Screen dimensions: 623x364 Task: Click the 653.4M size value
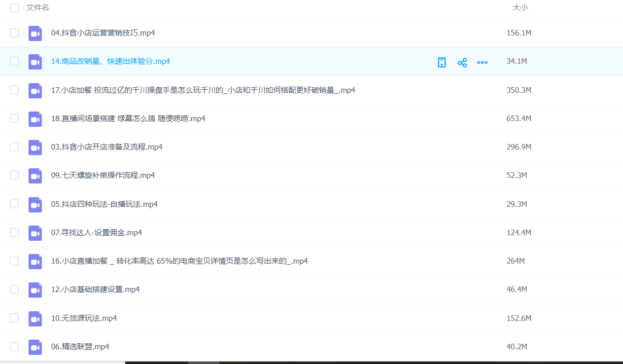pyautogui.click(x=519, y=119)
